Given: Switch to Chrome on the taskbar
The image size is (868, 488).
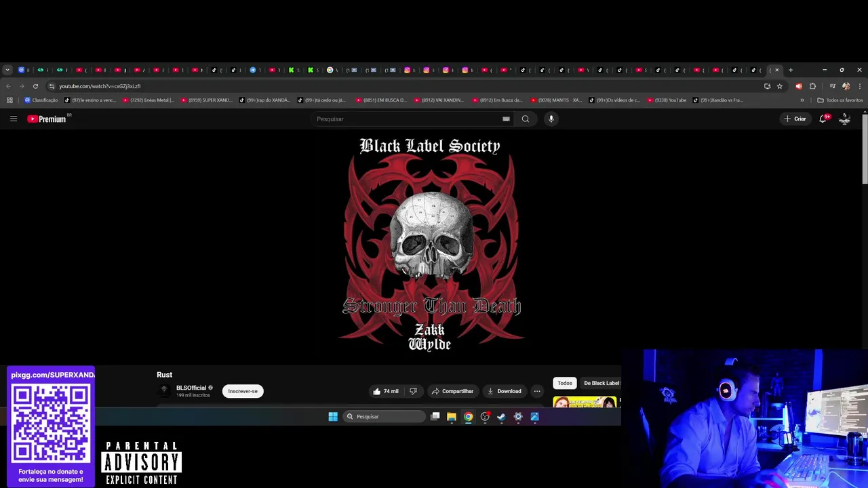Looking at the screenshot, I should [468, 417].
